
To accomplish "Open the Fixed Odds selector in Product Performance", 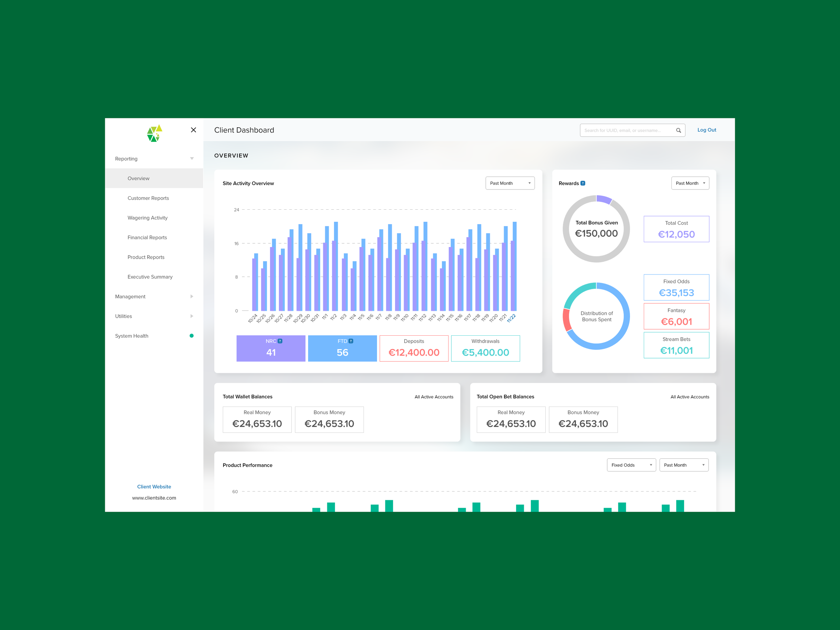I will pos(631,465).
